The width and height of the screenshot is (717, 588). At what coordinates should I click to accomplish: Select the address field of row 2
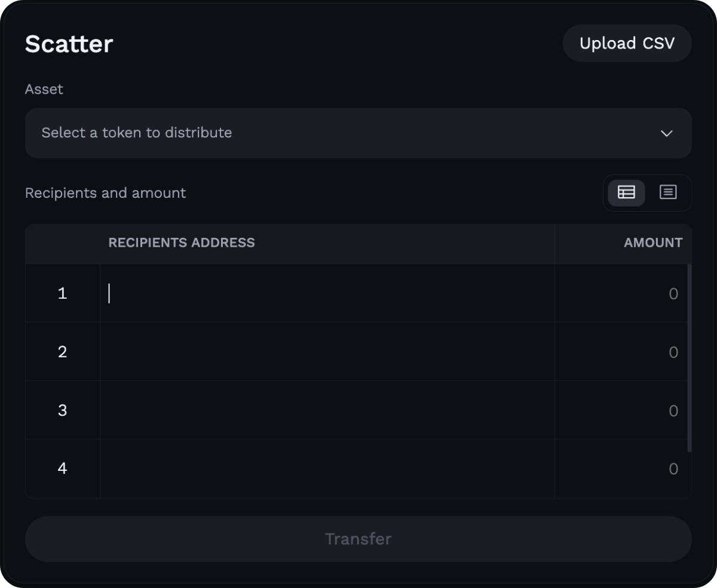327,351
